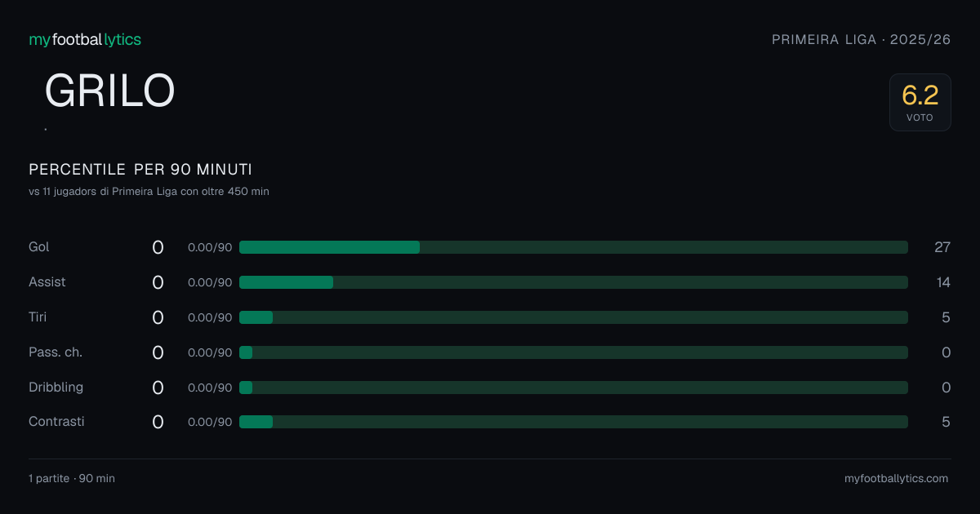Screen dimensions: 980x514
Task: Click the Gol percentile bar
Action: coord(573,247)
